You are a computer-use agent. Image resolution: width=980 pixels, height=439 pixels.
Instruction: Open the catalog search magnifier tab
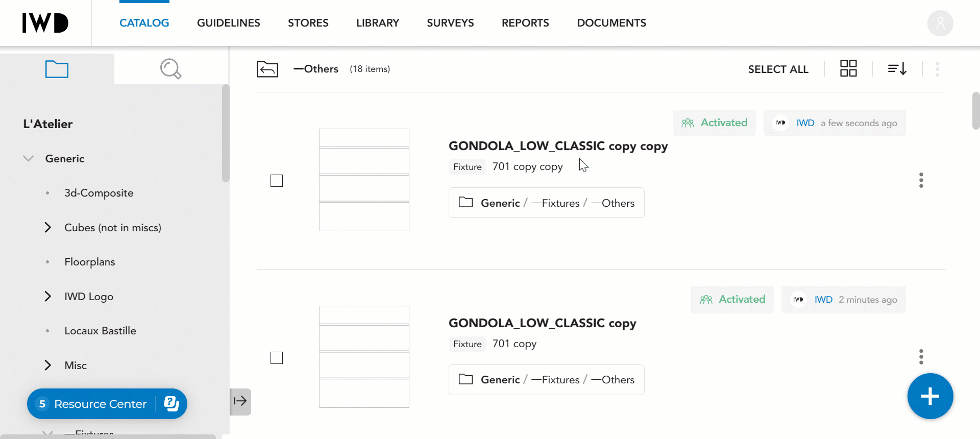[x=171, y=69]
